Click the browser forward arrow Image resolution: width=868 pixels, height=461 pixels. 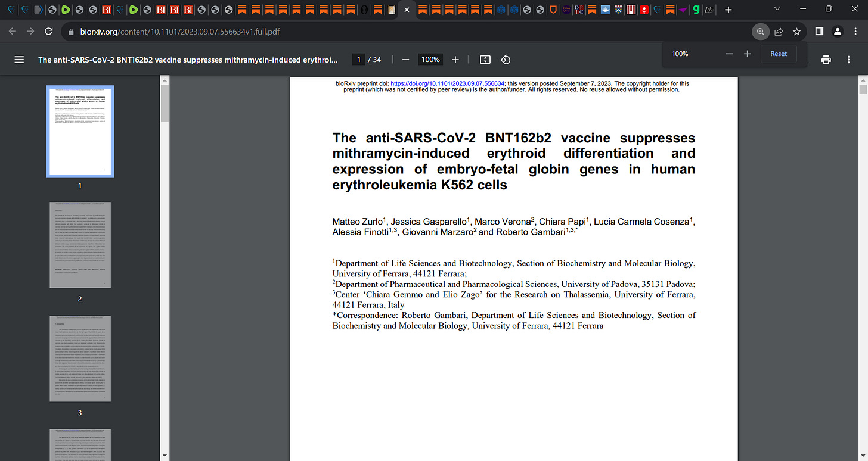pyautogui.click(x=30, y=32)
